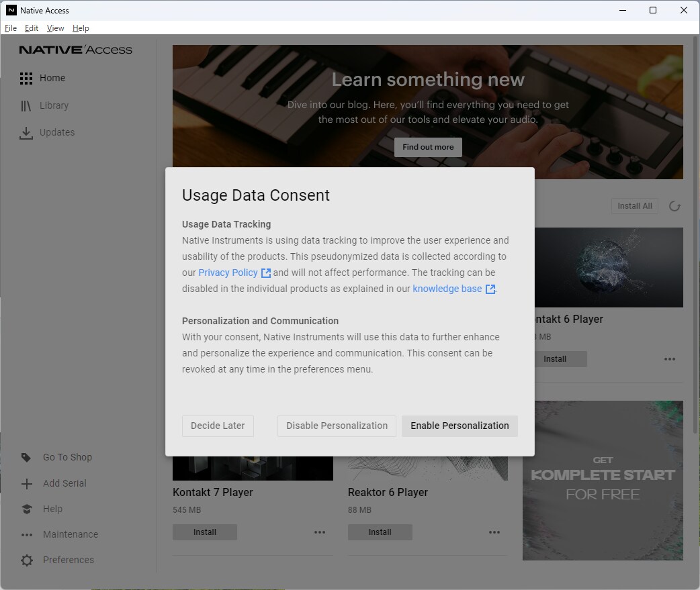Open the Privacy Policy link
700x590 pixels.
pyautogui.click(x=228, y=273)
